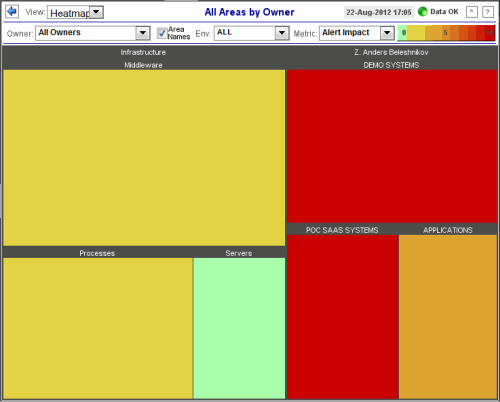Click the Alert Impact color gradient legend
Screen dimensions: 500x402
[x=446, y=33]
